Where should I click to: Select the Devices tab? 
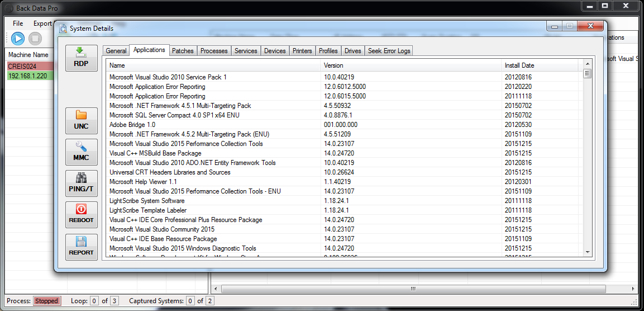tap(275, 50)
